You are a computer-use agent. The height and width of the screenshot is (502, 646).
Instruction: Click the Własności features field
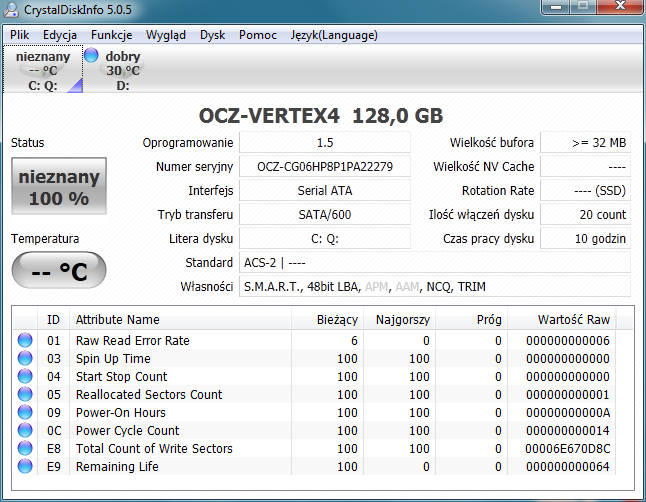pos(435,286)
